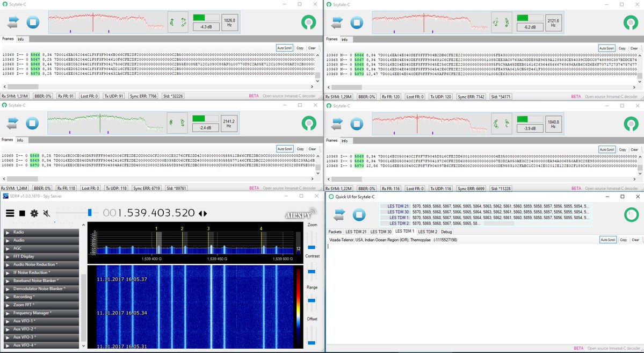The width and height of the screenshot is (644, 353).
Task: Expand the AGC panel in SDR#
Action: coord(41,248)
